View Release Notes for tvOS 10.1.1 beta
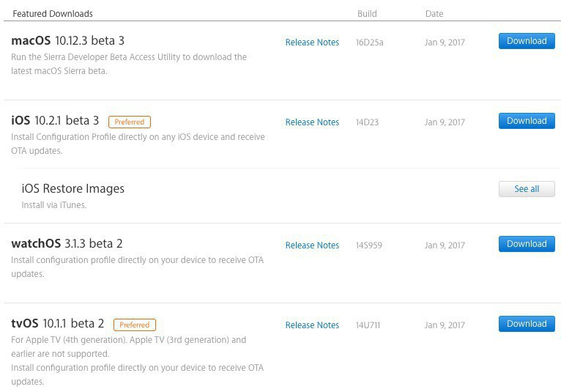 pos(312,325)
